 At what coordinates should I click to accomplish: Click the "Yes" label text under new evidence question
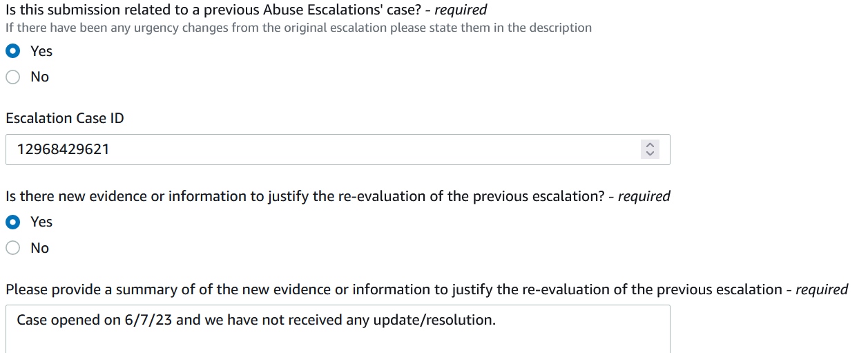coord(41,222)
